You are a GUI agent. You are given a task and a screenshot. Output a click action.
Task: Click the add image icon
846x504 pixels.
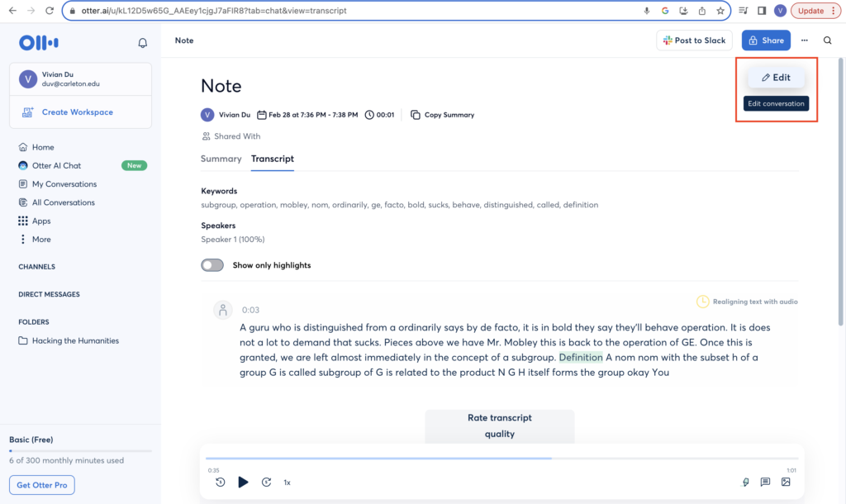tap(786, 483)
